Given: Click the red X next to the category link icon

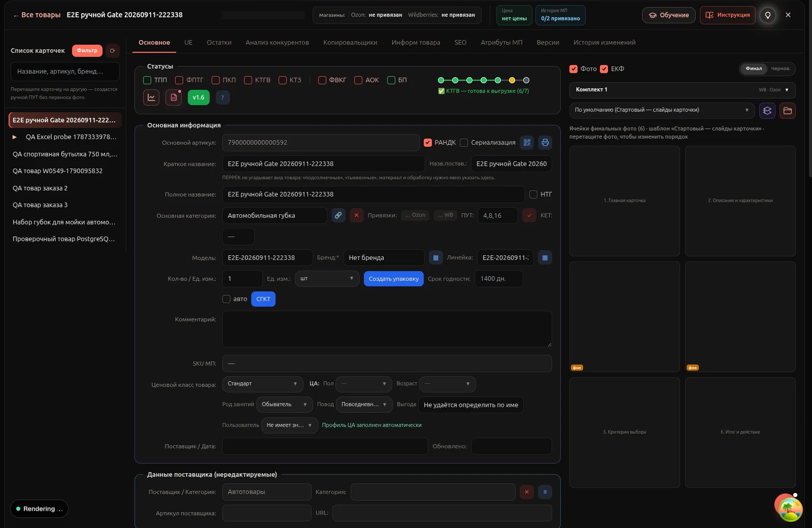Looking at the screenshot, I should point(356,215).
